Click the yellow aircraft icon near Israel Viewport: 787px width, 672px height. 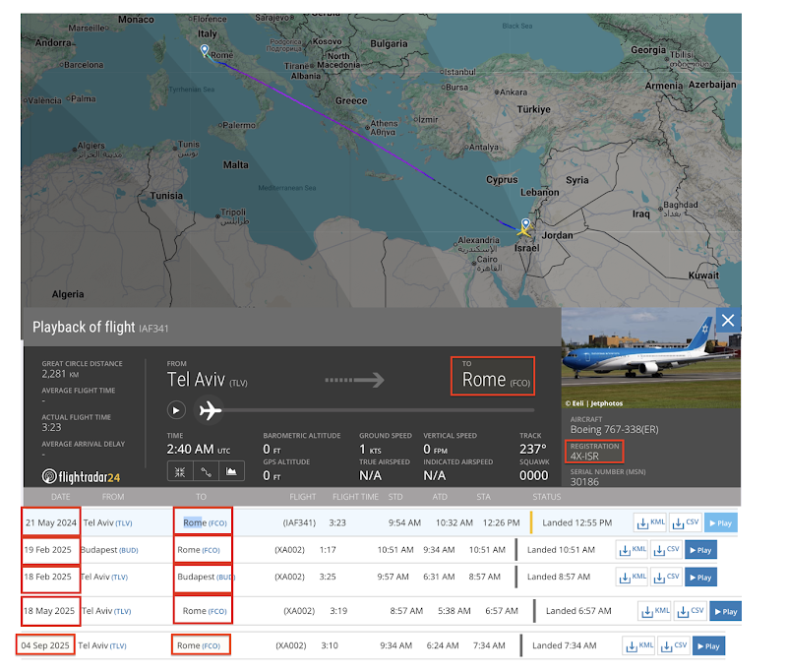click(525, 229)
